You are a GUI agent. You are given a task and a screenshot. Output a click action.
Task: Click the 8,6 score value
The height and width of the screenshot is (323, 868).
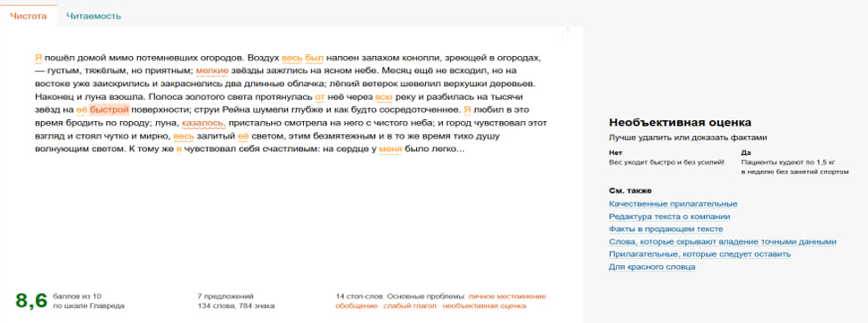31,301
